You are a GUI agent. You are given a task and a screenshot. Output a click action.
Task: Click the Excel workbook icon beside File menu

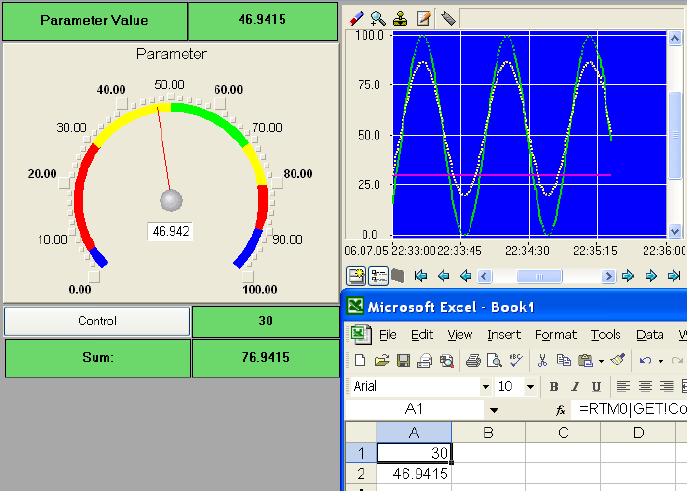pos(360,334)
